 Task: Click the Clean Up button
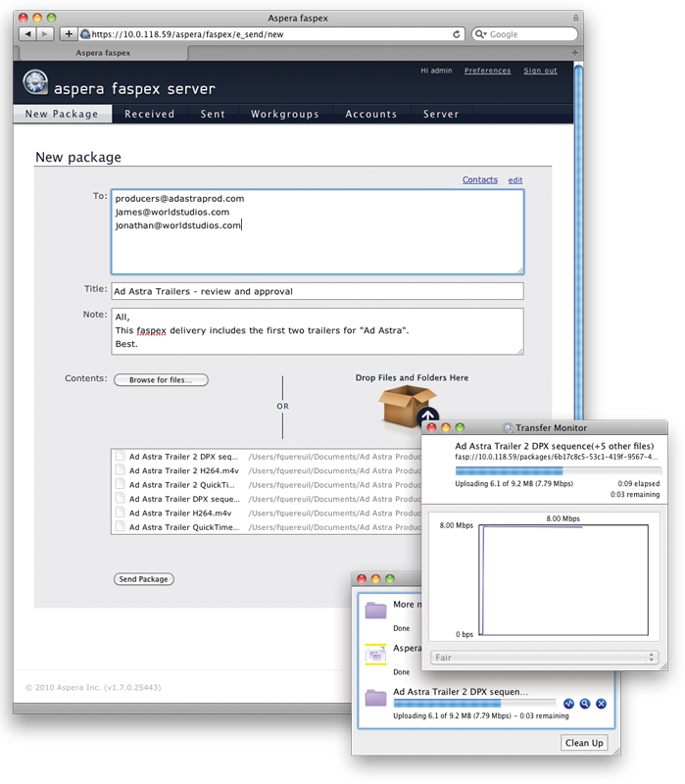583,743
